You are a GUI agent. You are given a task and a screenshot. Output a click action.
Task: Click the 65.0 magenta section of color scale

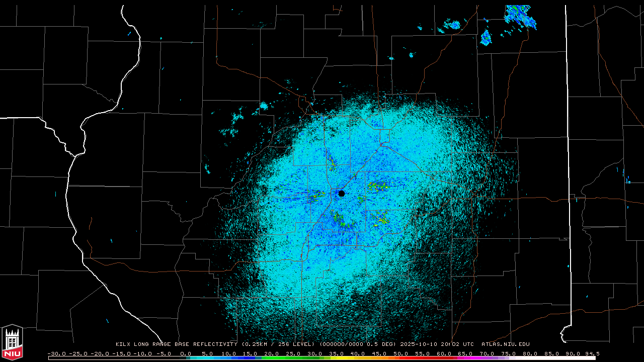[x=465, y=358]
